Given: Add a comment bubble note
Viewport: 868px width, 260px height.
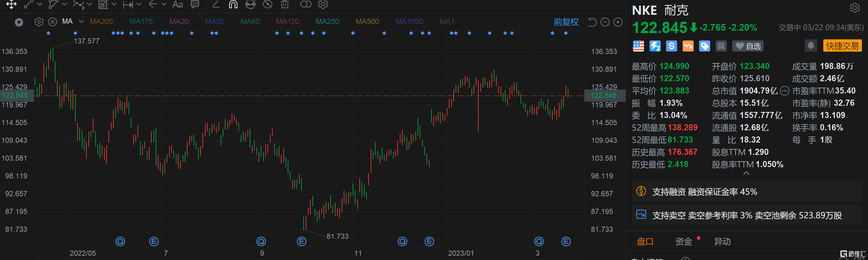Looking at the screenshot, I should point(195,4).
